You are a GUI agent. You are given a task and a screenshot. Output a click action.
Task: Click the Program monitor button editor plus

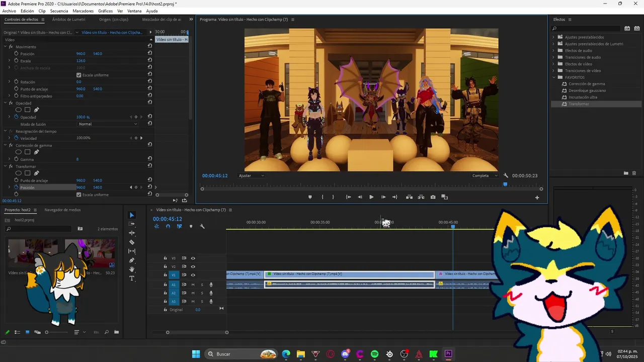(537, 198)
